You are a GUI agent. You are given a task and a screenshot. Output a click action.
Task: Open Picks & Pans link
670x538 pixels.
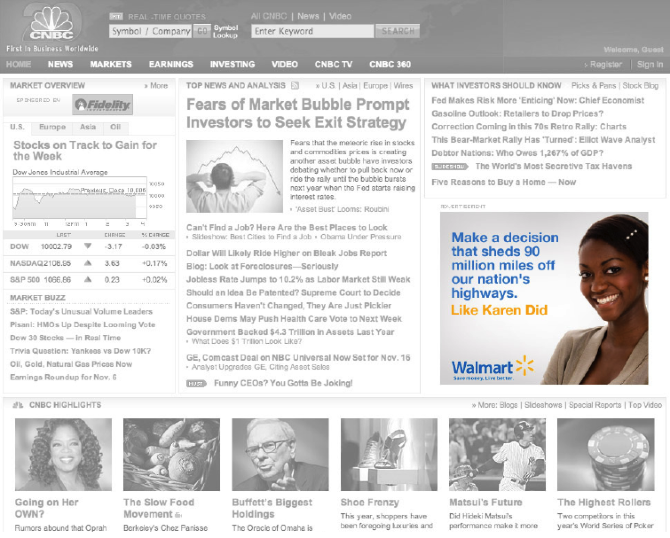click(x=594, y=85)
